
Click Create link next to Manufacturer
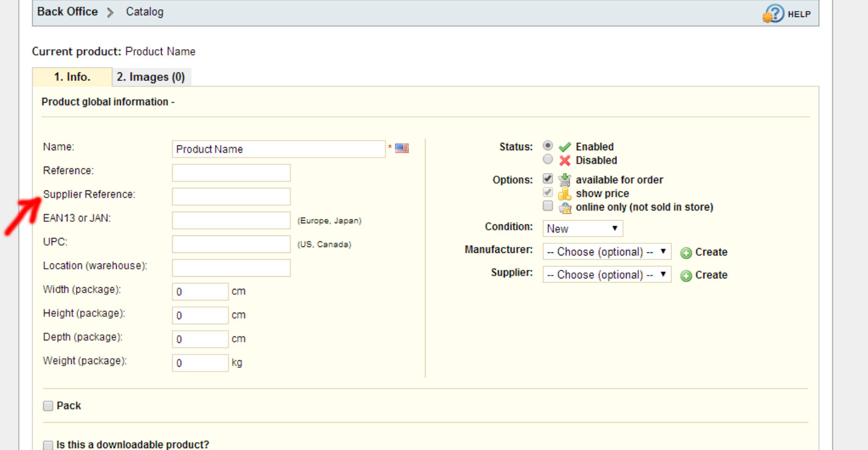click(x=711, y=252)
